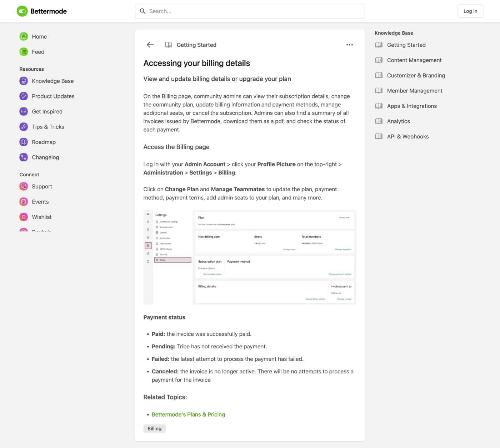Click the Wishlist icon
The width and height of the screenshot is (500, 448).
[24, 217]
